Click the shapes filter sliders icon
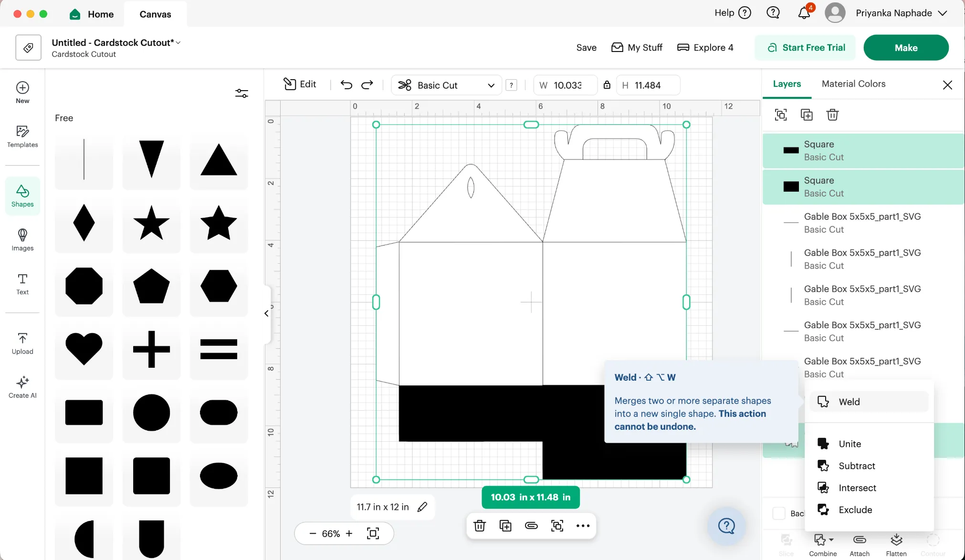965x560 pixels. click(x=241, y=93)
